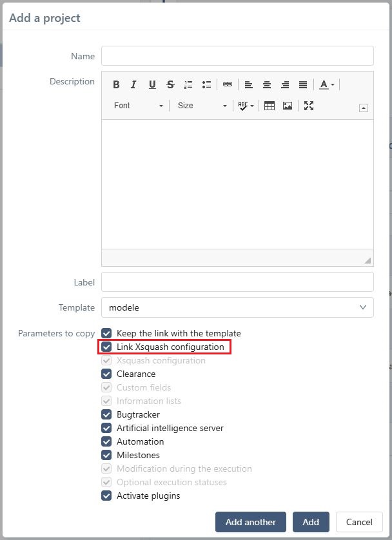
Task: Insert a hyperlink using link icon
Action: (228, 84)
